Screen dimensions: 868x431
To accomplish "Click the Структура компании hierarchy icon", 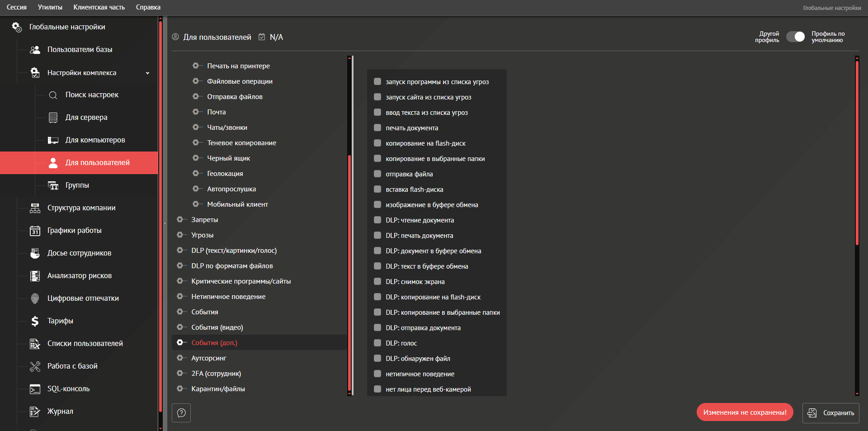I will 35,208.
